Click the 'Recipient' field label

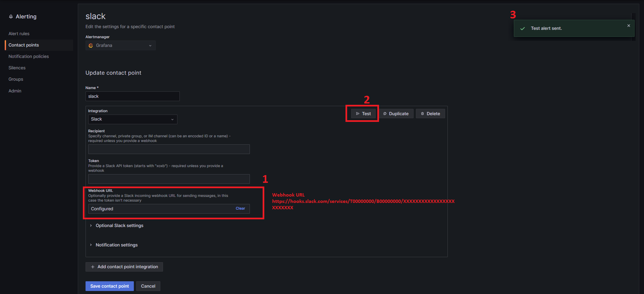tap(97, 131)
